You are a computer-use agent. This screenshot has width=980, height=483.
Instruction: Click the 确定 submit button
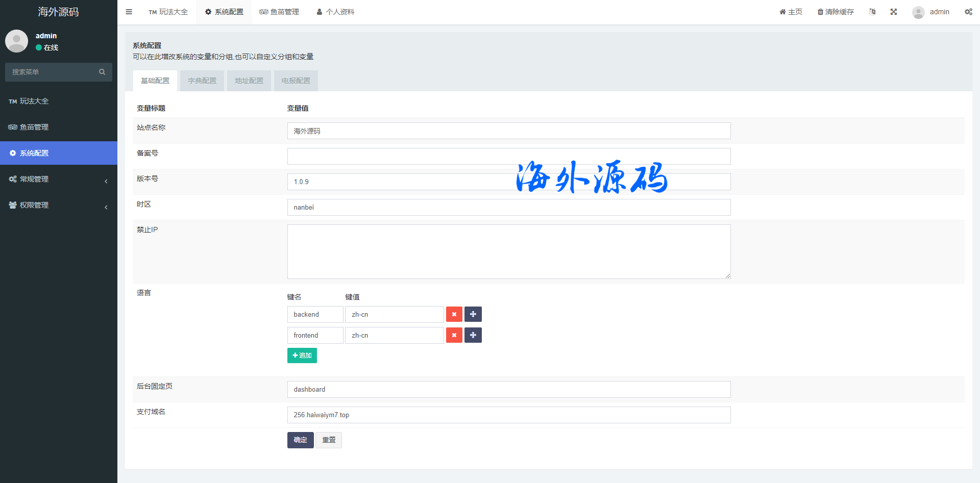pos(300,440)
